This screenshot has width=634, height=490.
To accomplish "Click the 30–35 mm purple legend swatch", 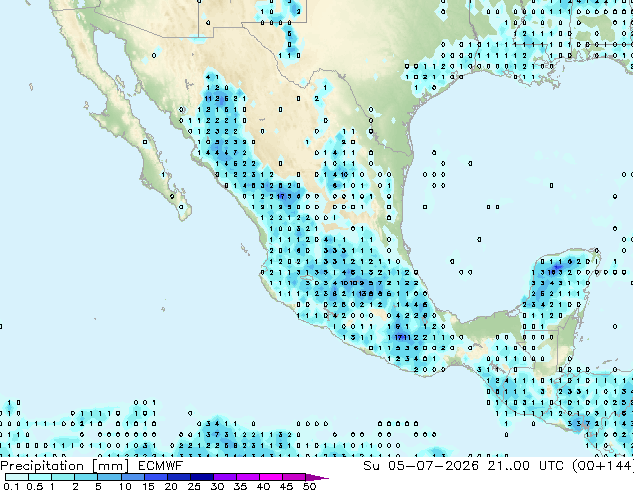I will 225,477.
